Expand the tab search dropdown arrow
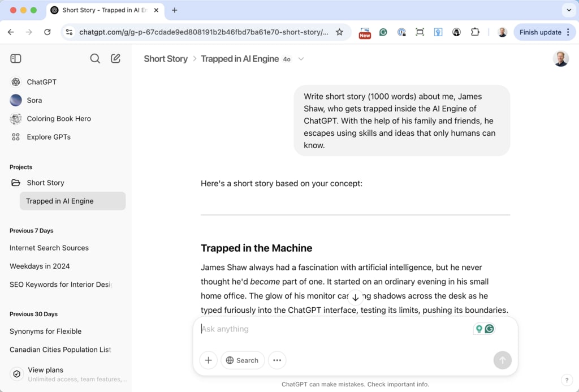The image size is (579, 392). [569, 10]
